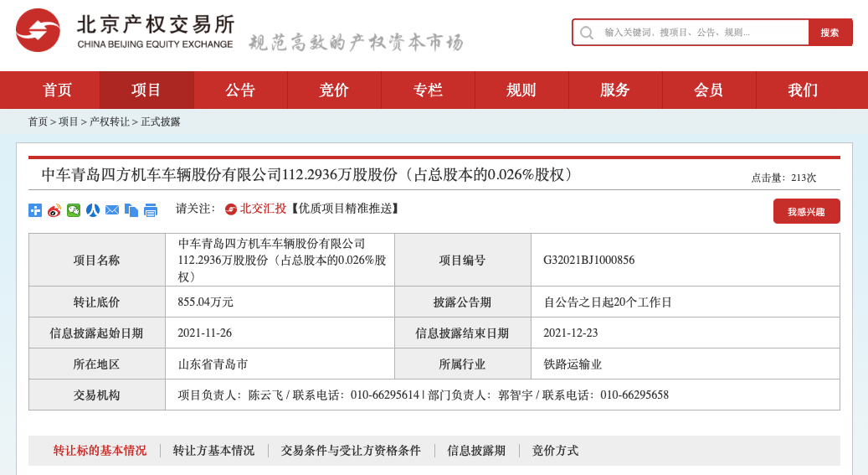The height and width of the screenshot is (475, 868).
Task: Click the project contacts row with 陈云飞
Action: [503, 395]
